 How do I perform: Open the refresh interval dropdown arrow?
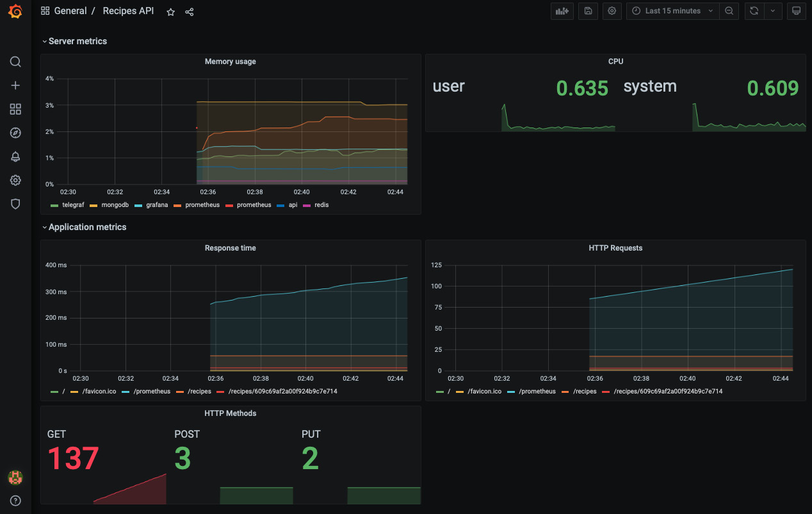click(x=773, y=11)
